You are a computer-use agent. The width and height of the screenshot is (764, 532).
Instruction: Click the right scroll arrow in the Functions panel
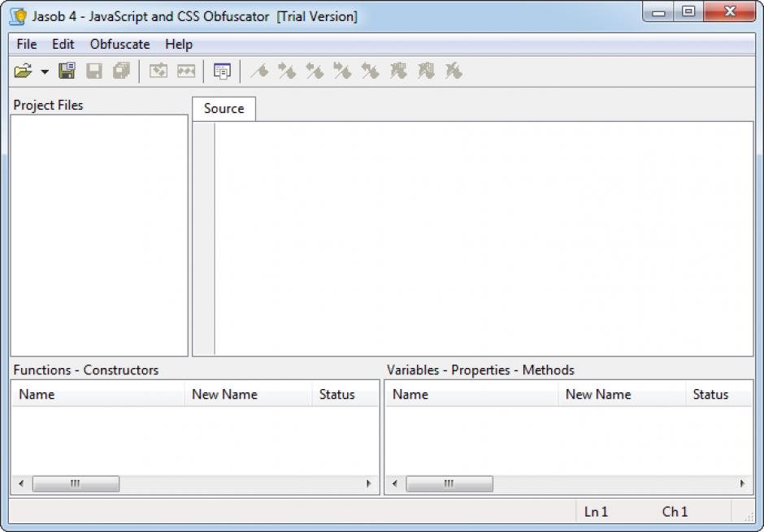coord(369,483)
